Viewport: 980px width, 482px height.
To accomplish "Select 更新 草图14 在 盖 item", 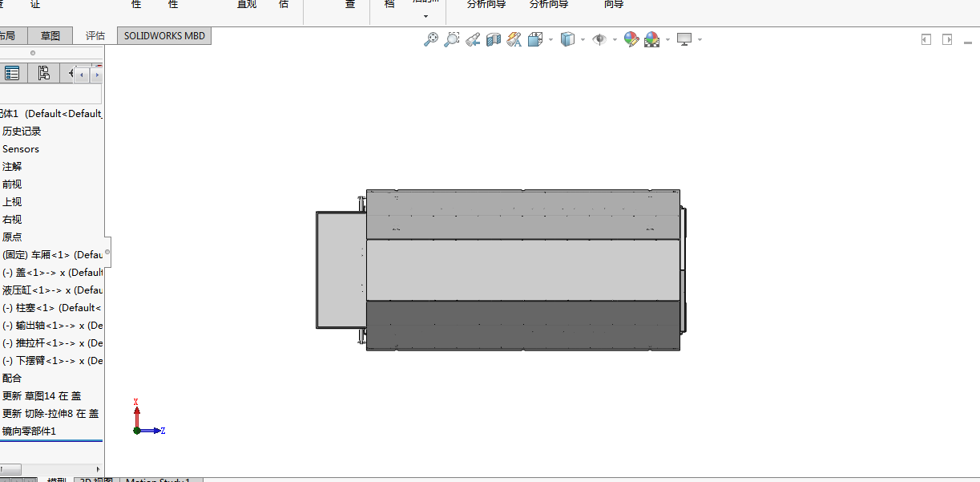I will (x=42, y=395).
